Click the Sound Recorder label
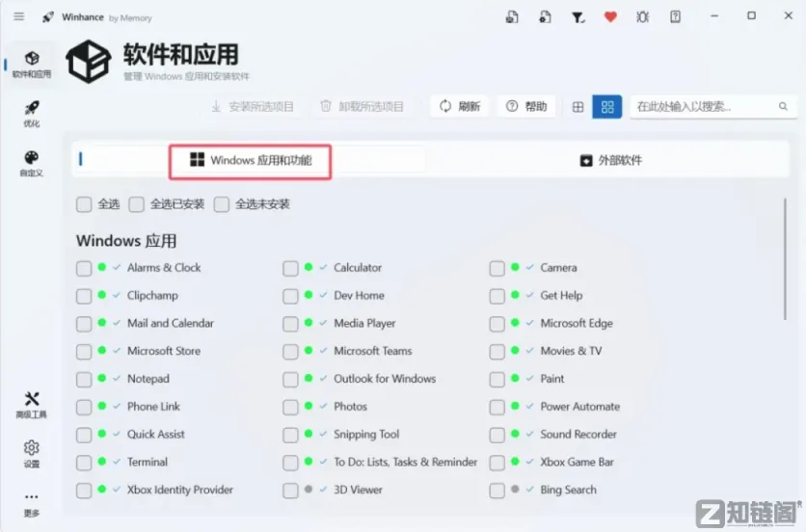 [x=578, y=434]
